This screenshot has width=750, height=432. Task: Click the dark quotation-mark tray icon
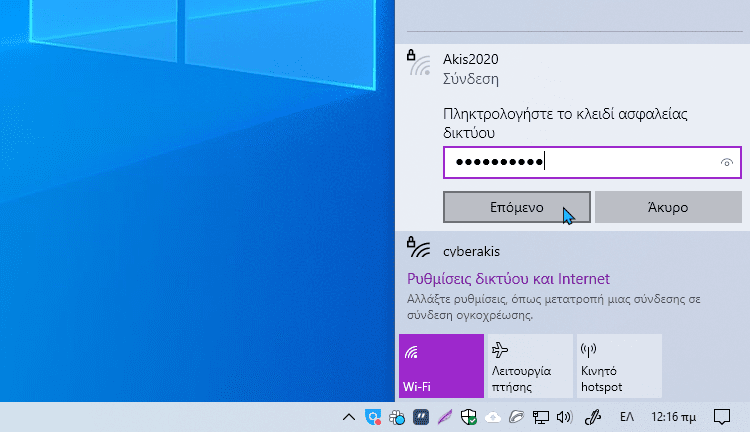click(421, 417)
